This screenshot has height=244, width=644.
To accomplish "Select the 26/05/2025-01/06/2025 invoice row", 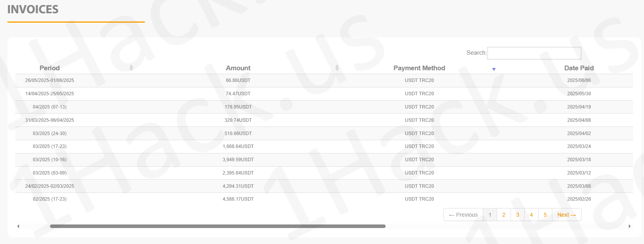I will point(50,80).
